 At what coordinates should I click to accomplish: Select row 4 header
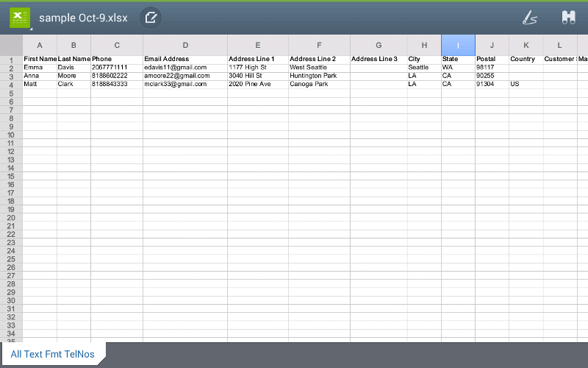pyautogui.click(x=11, y=85)
